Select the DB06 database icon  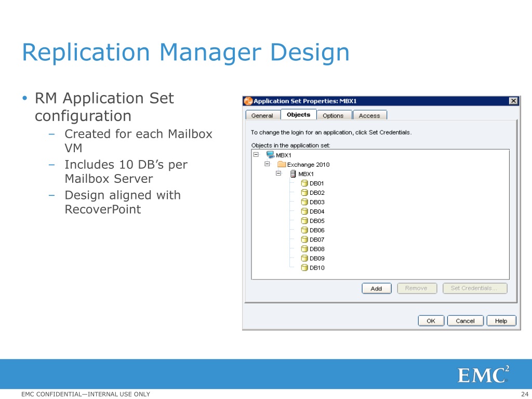[304, 230]
